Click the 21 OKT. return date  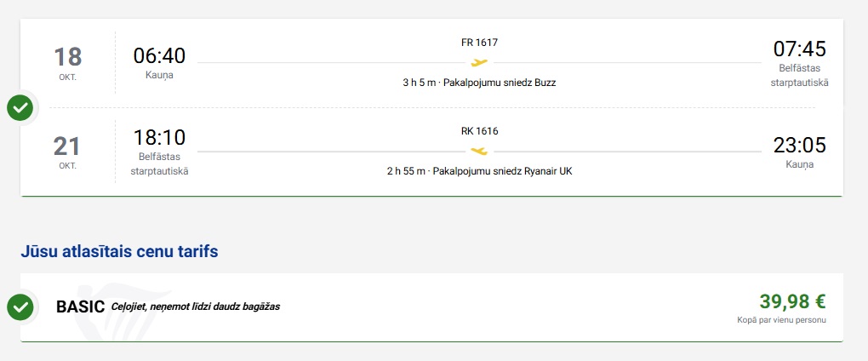68,151
